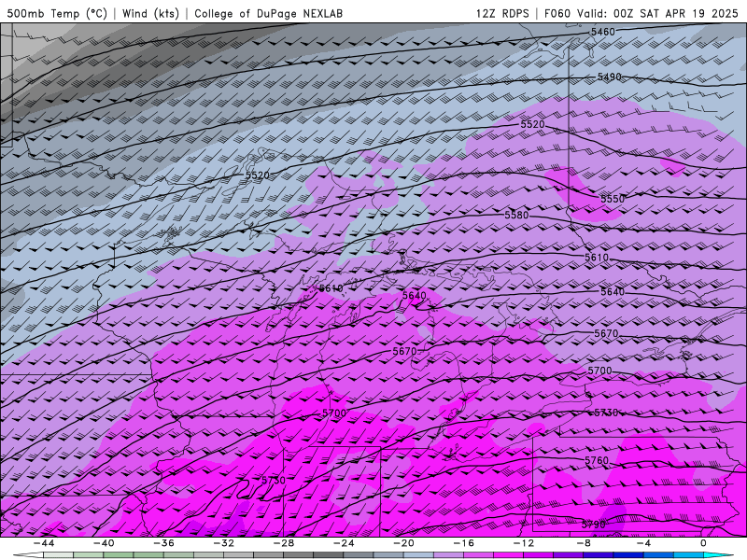This screenshot has width=747, height=560.
Task: Select the 5790 height contour label
Action: tap(593, 525)
